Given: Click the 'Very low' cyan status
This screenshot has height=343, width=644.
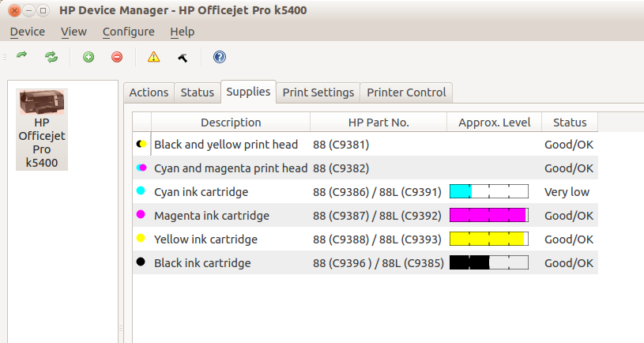Looking at the screenshot, I should coord(567,192).
